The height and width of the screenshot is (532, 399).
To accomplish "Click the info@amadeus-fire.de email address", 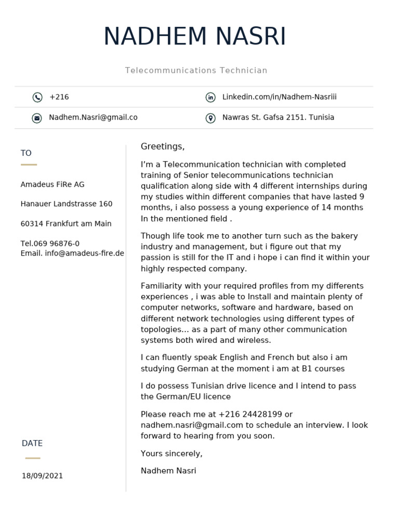I will click(x=85, y=254).
